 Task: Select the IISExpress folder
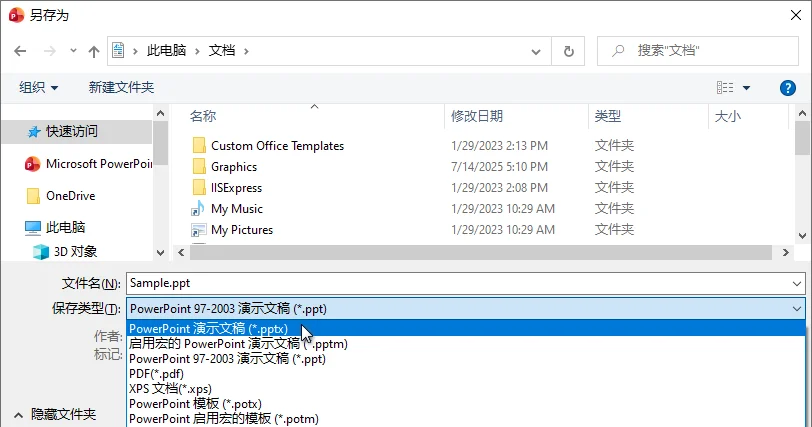236,188
